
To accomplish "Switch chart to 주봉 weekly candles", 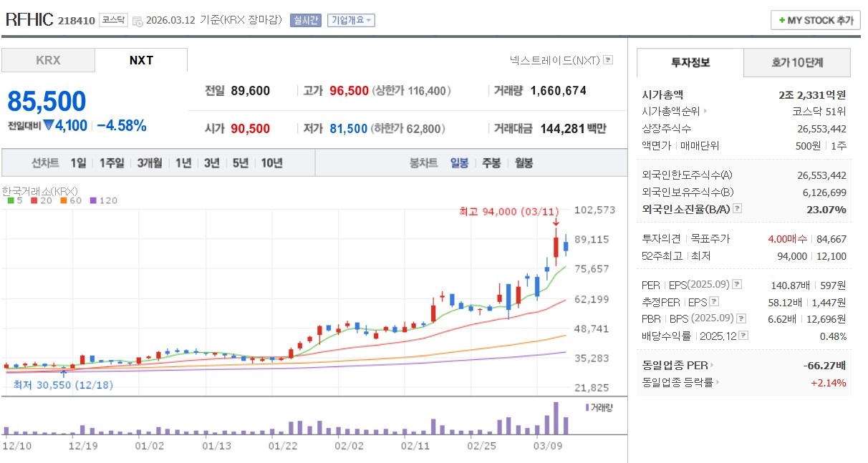I will tap(490, 163).
